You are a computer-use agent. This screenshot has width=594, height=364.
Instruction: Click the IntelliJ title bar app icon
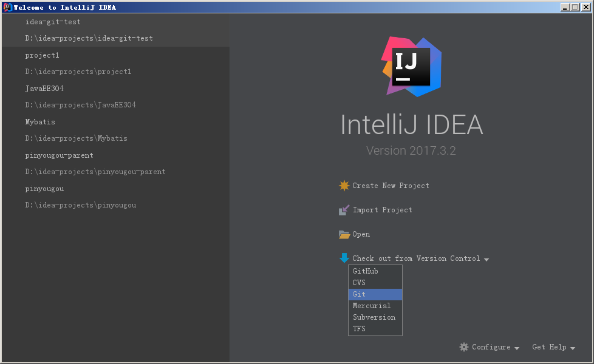(x=7, y=7)
